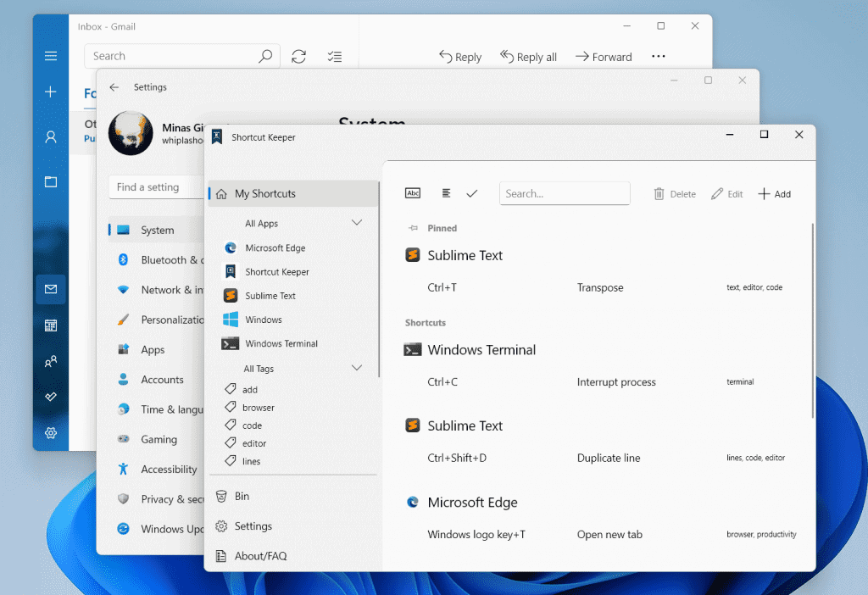The image size is (868, 595).
Task: Select Accounts in the Settings window
Action: [156, 380]
